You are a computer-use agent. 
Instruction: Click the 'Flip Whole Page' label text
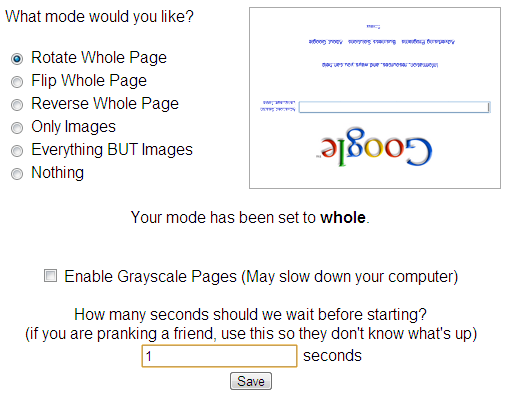pos(89,81)
